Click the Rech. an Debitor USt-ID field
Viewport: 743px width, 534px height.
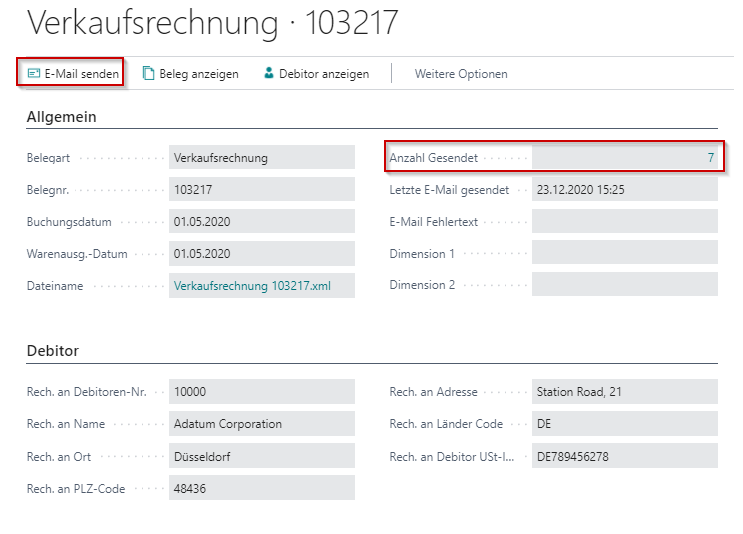click(624, 456)
